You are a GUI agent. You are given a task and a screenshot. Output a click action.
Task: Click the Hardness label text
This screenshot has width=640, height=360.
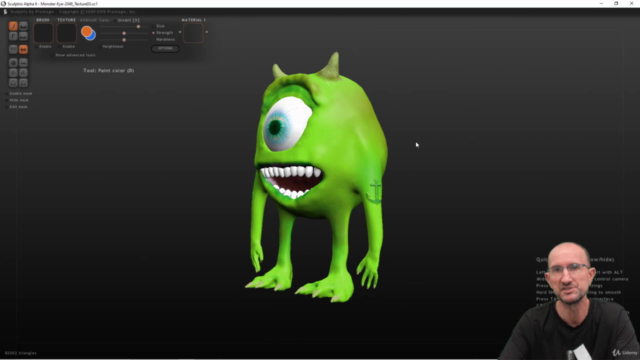(x=165, y=40)
